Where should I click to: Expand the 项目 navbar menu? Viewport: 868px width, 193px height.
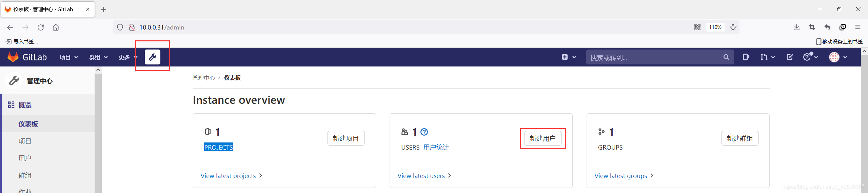click(x=69, y=57)
